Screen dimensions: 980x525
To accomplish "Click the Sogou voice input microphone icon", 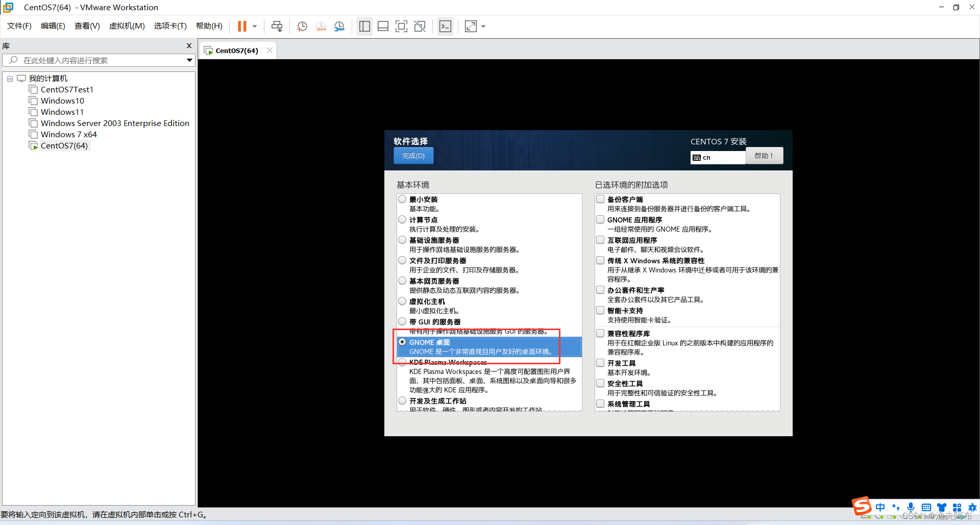I will tap(911, 507).
